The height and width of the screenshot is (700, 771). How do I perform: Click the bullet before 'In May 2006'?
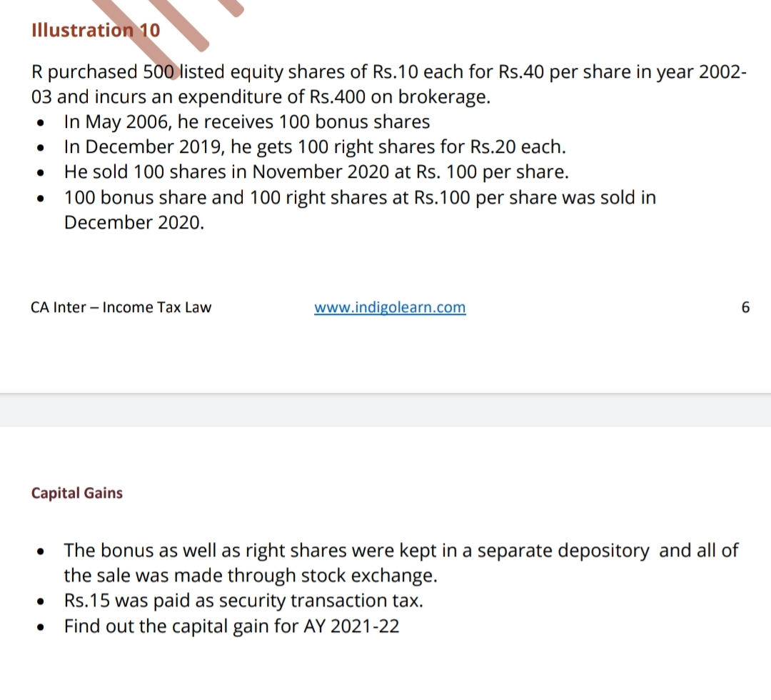tap(44, 124)
